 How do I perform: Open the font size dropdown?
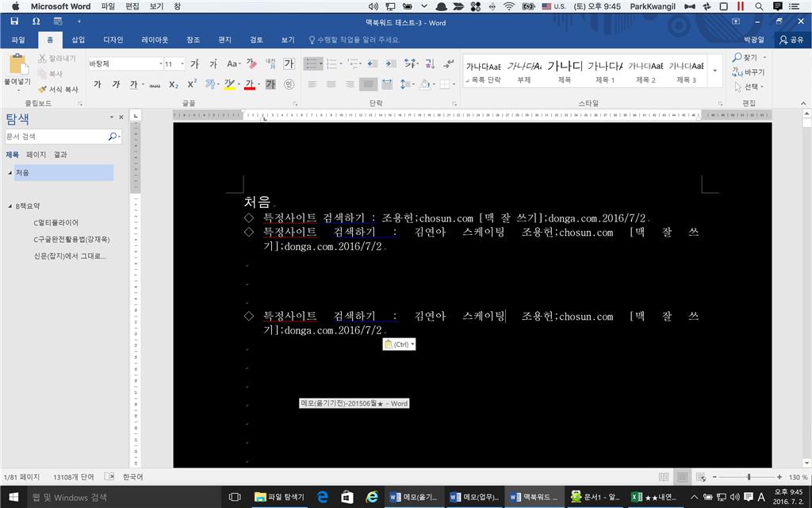[182, 63]
